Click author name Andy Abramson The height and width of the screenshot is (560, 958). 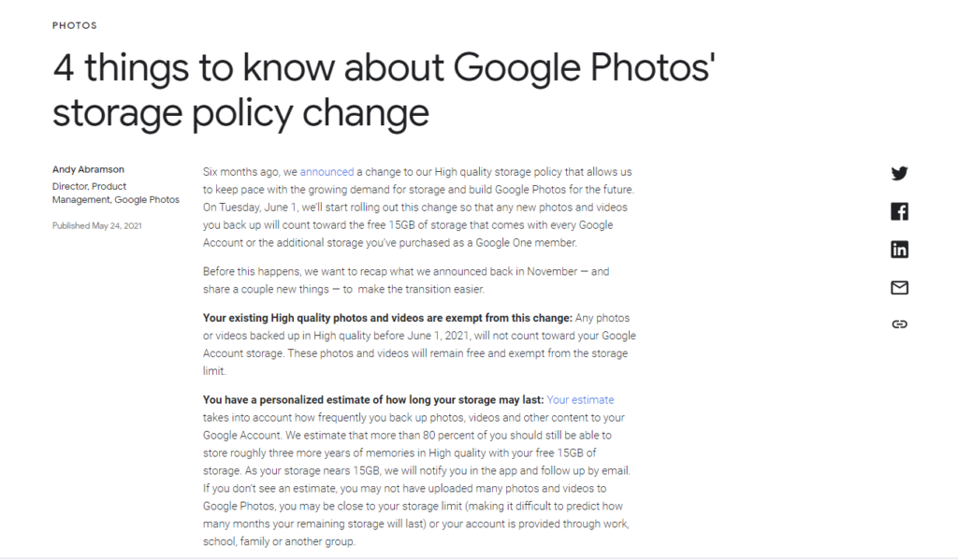tap(88, 169)
